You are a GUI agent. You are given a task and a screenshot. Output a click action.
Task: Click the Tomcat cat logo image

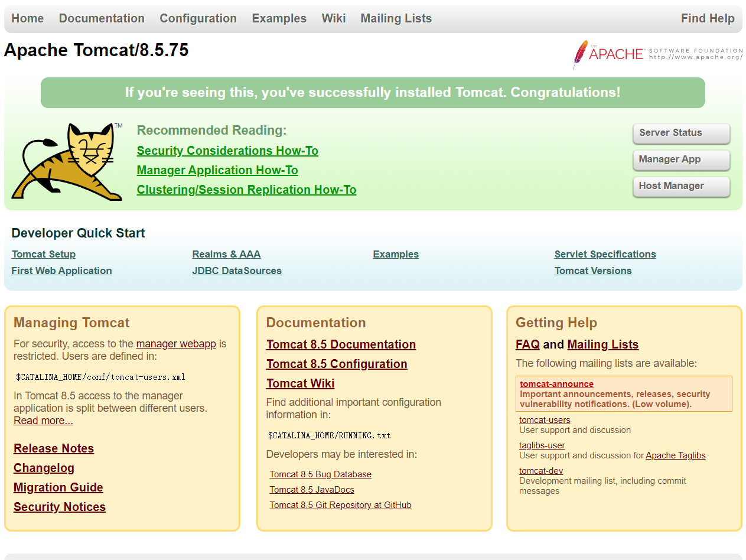click(x=67, y=162)
